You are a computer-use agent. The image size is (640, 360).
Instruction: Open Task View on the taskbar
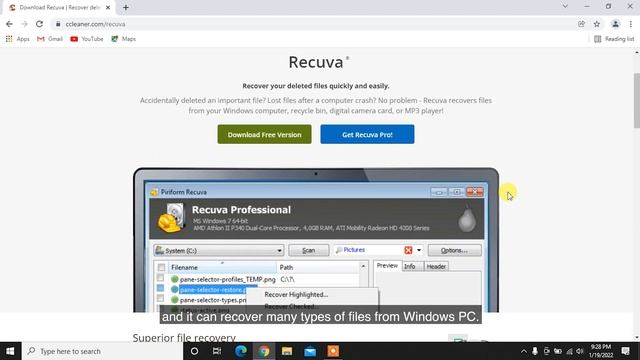[x=217, y=351]
